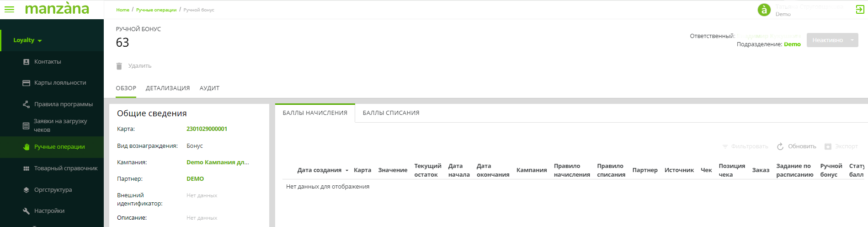Open Карты лояльности from the sidebar
The image size is (868, 227).
point(60,83)
